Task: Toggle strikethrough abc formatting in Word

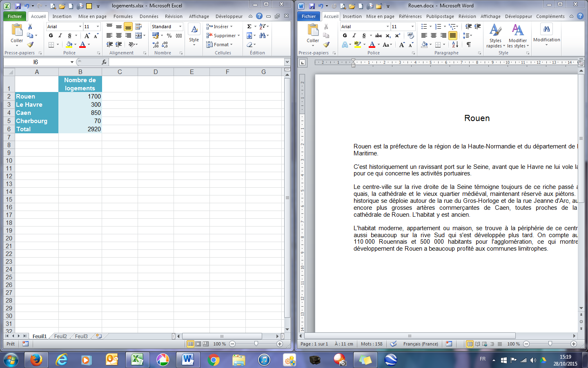Action: [379, 36]
